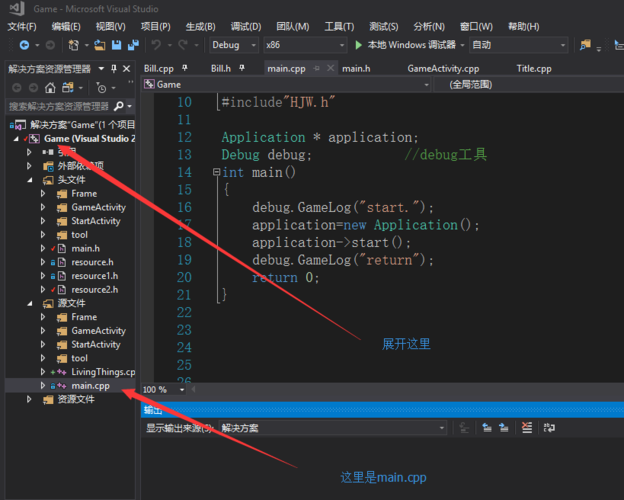Open the 帮助(H) menu
This screenshot has width=624, height=500.
click(x=523, y=27)
